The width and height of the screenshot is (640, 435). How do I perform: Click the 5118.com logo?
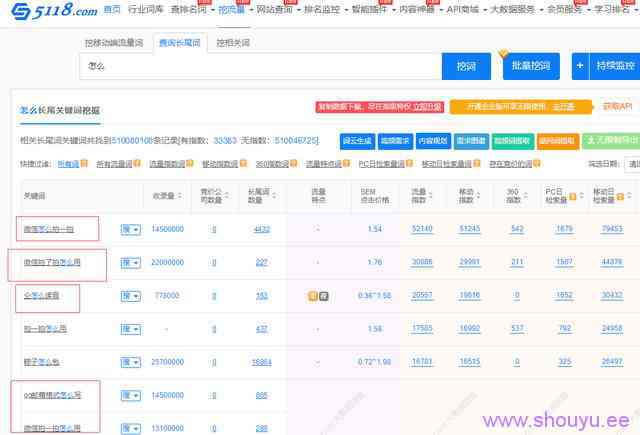[54, 10]
